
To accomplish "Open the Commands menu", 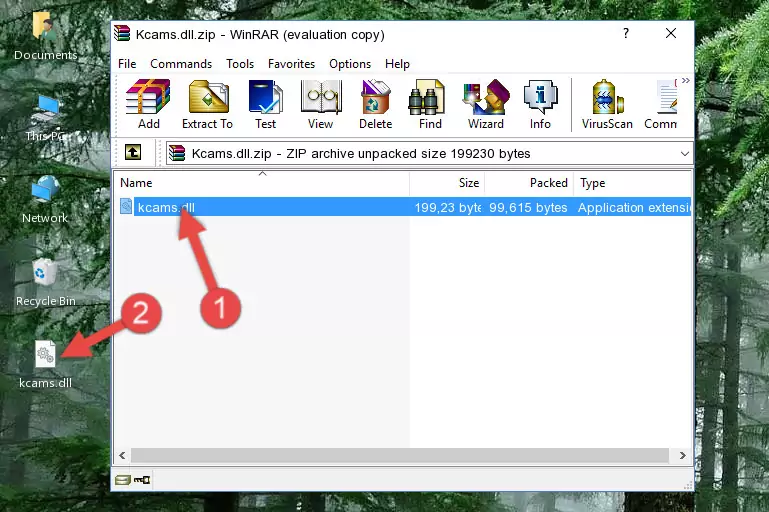I will (x=181, y=64).
